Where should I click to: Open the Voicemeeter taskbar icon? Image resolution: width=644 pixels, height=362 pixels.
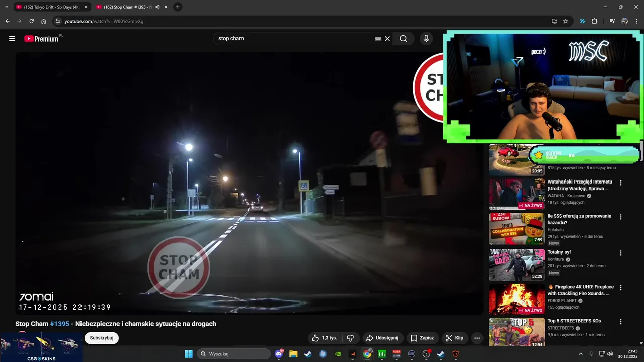tap(397, 354)
